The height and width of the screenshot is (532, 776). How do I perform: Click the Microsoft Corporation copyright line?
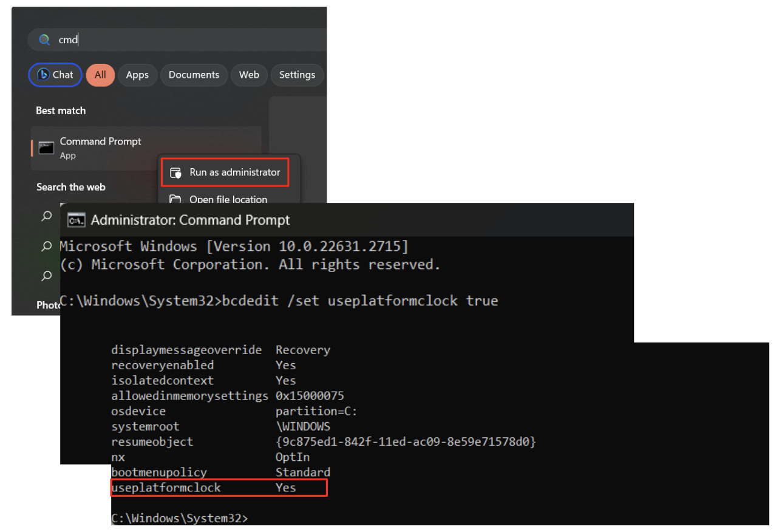pos(250,265)
